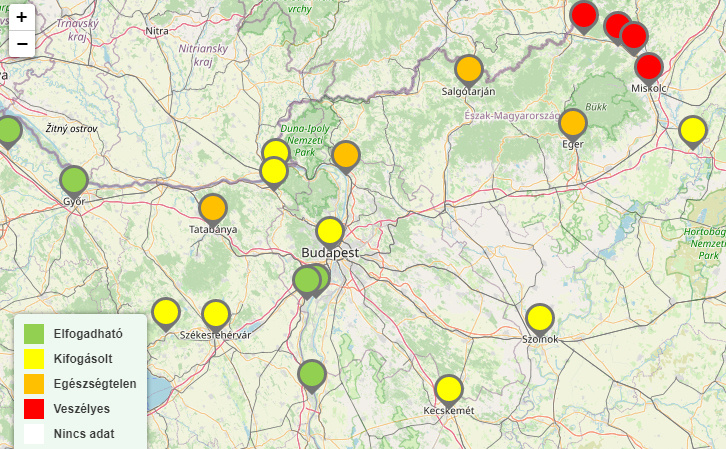Select the orange marker at Tatabánya
This screenshot has width=726, height=449.
pos(212,208)
